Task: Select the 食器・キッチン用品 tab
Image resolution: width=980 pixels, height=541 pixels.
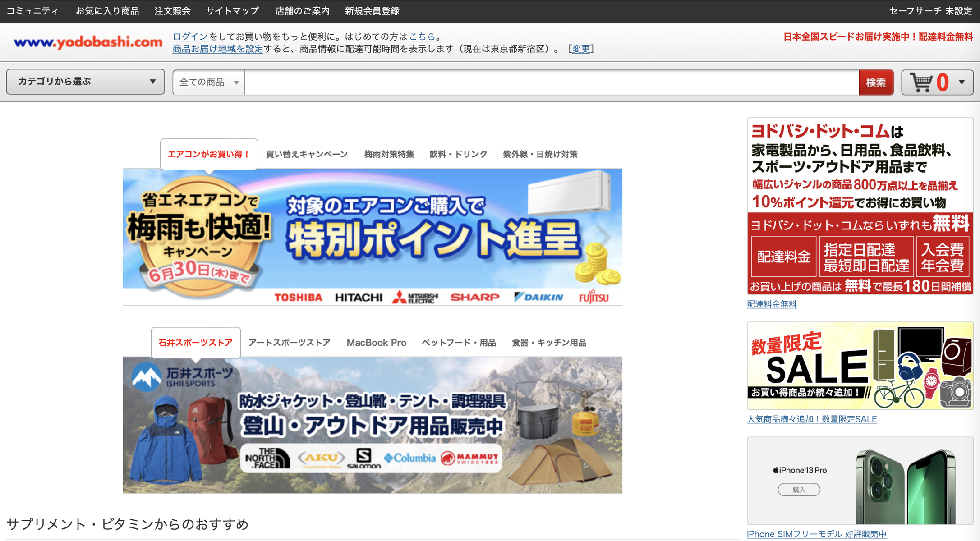Action: (x=549, y=343)
